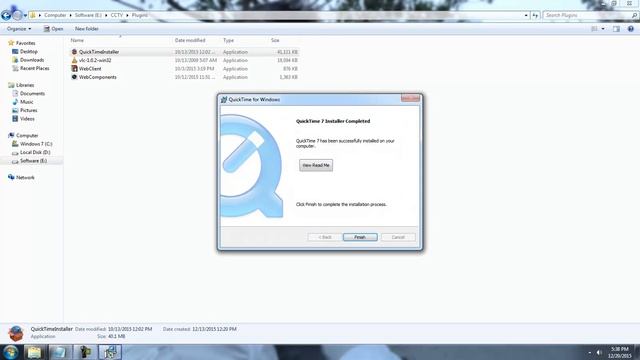Open File Explorer from the taskbar
This screenshot has height=360, width=640.
coord(34,352)
